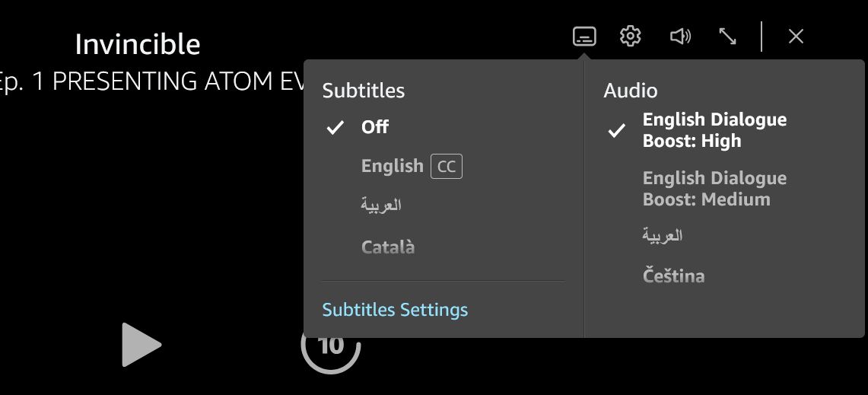Select English CC subtitles

tap(393, 166)
